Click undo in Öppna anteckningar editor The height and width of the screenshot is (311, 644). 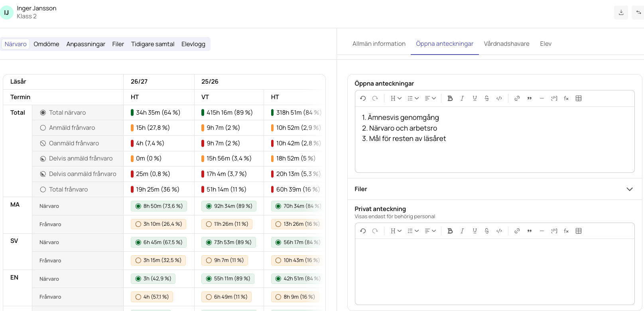[363, 98]
